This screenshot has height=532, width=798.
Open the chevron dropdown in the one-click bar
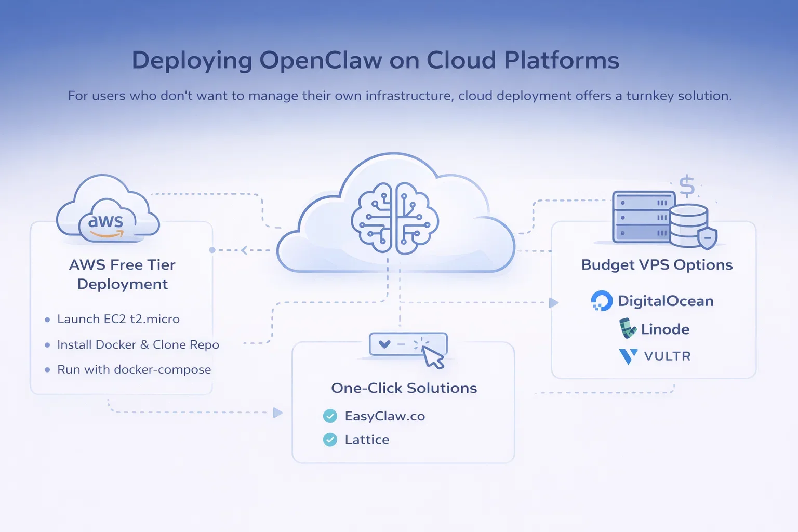pos(384,344)
